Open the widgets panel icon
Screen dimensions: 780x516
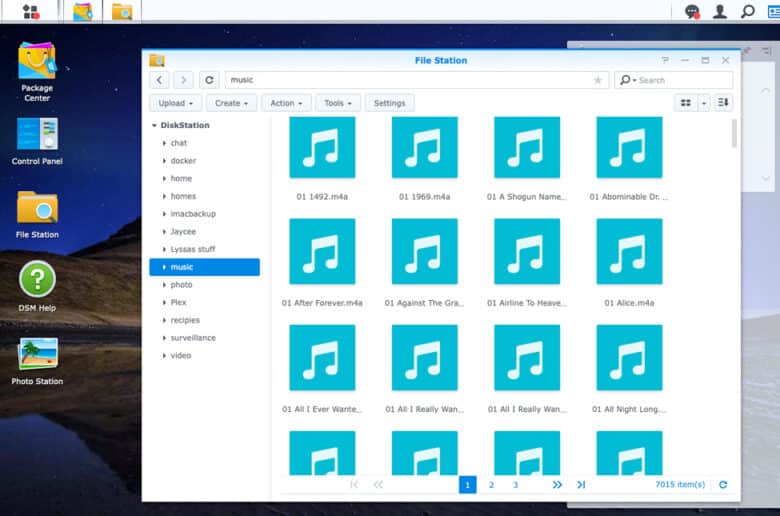(x=774, y=11)
